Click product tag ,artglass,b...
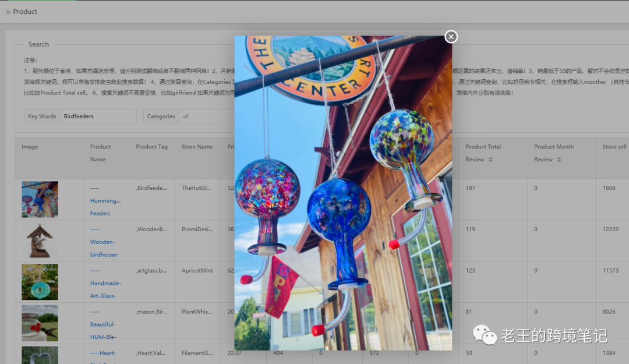This screenshot has height=364, width=629. (151, 270)
